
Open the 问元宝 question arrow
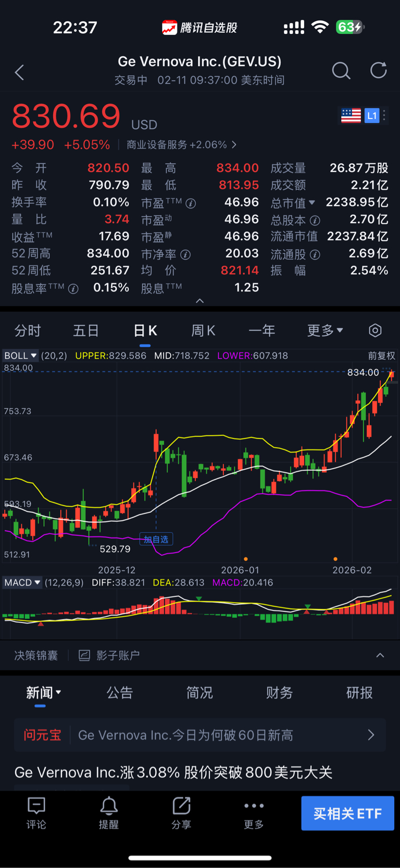coord(371,735)
